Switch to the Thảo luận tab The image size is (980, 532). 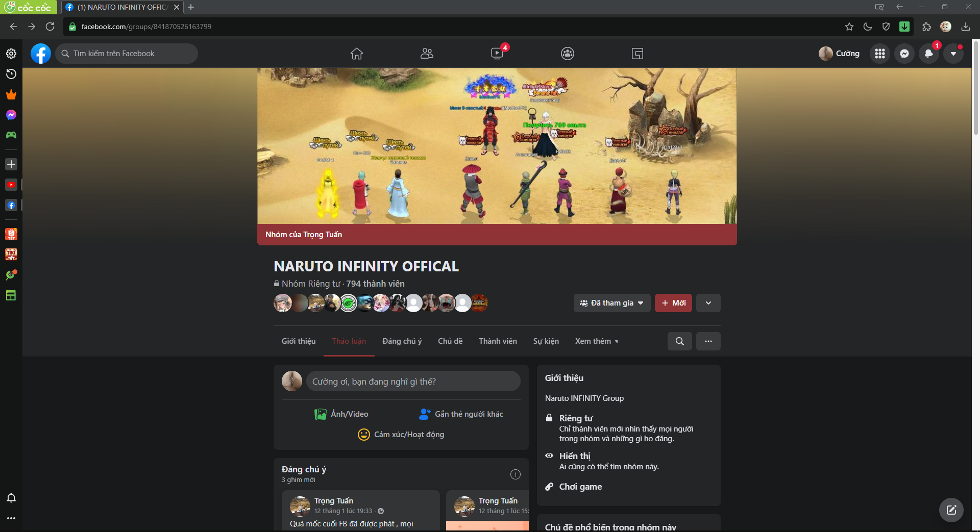[349, 341]
